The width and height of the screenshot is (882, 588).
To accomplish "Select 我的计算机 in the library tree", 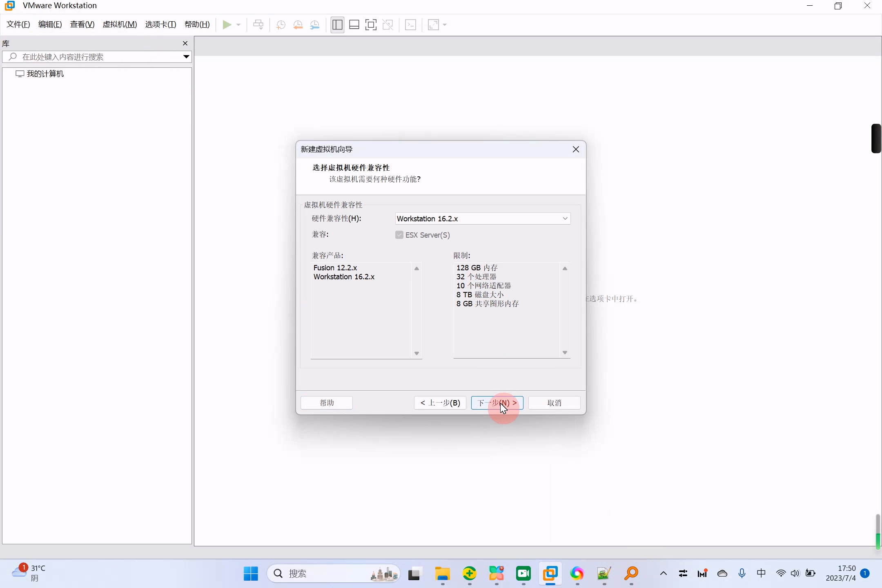I will point(45,74).
